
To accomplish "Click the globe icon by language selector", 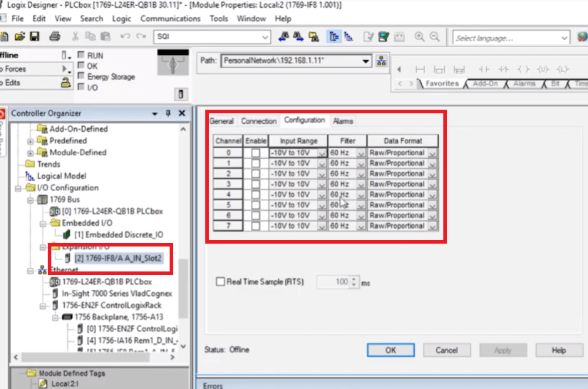I will point(582,37).
